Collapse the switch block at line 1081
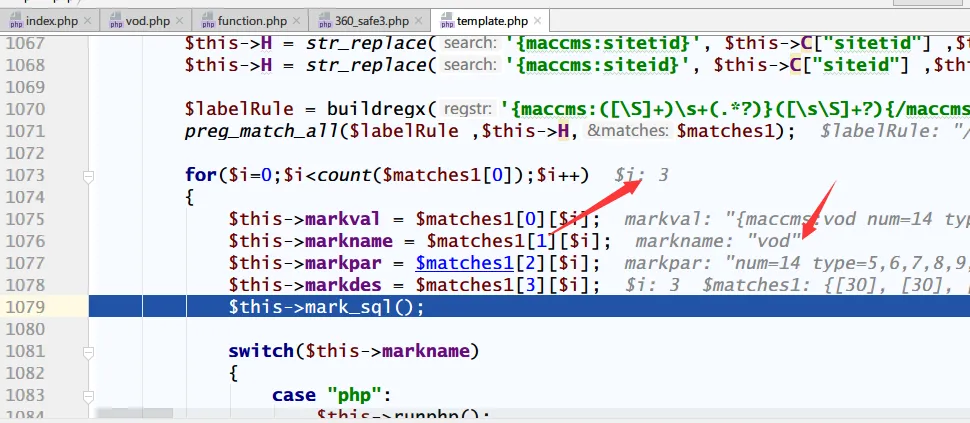The width and height of the screenshot is (970, 423). (89, 351)
